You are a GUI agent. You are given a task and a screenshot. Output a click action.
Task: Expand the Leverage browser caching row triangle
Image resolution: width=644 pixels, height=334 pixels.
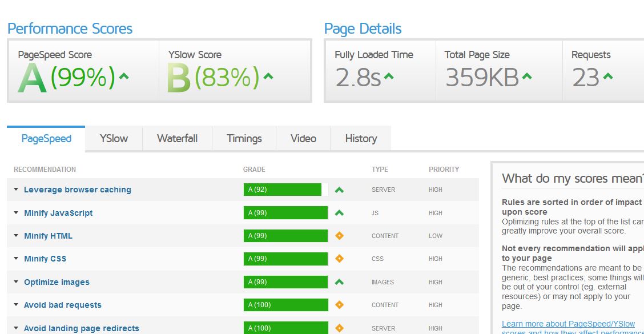tap(16, 190)
